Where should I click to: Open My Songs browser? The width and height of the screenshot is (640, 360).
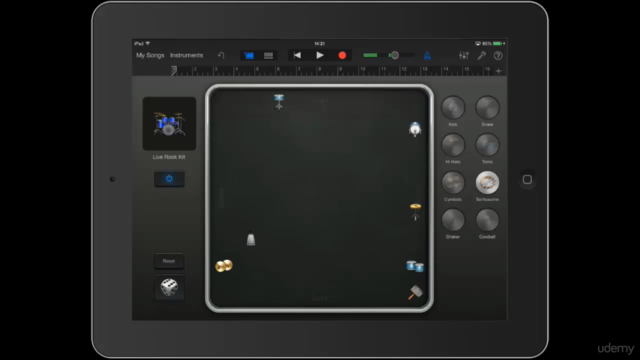click(150, 55)
